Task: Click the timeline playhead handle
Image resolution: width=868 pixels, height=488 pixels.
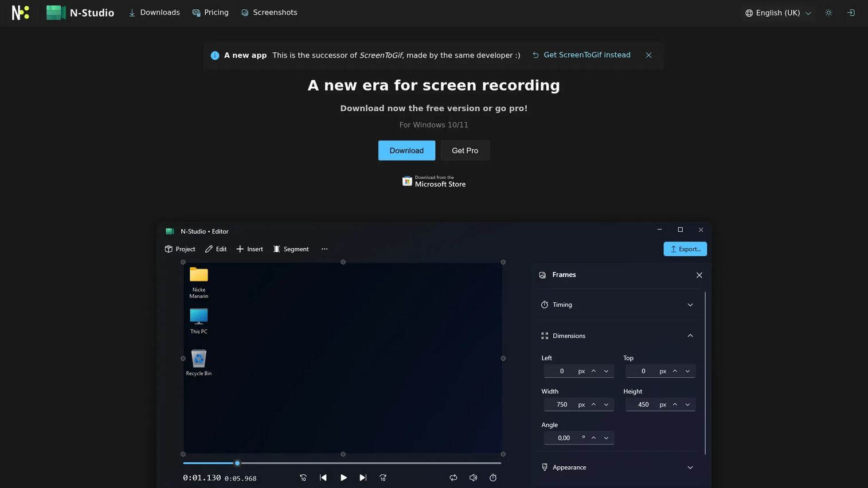Action: [237, 463]
